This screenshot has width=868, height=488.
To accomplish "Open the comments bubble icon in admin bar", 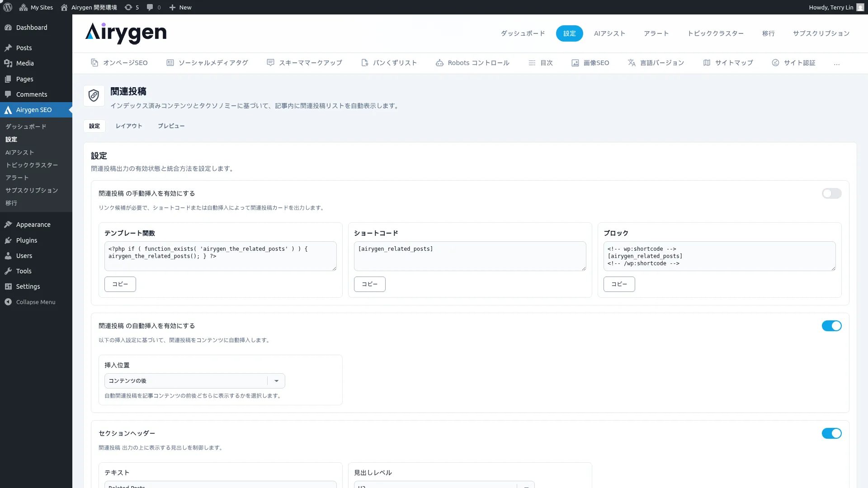I will 150,7.
